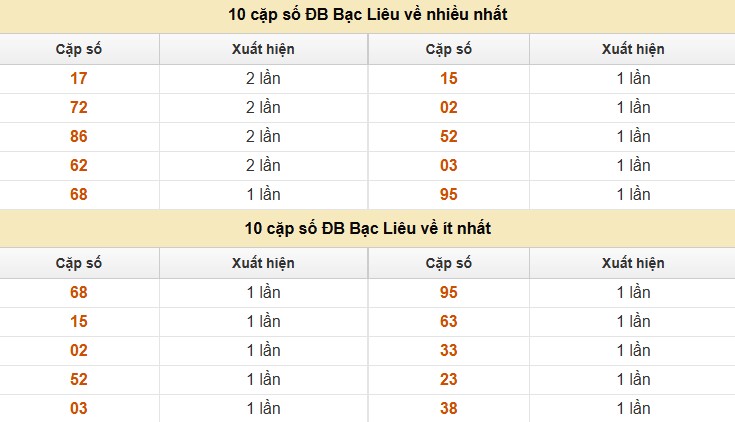735x422 pixels.
Task: Select pair number 38
Action: 449,408
